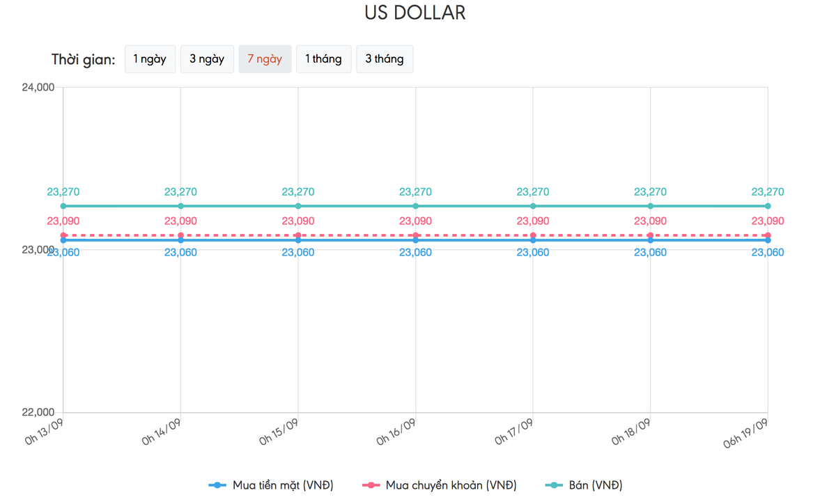Viewport: 836px width, 504px height.
Task: Click the 23,270 label above 0h 16/09
Action: [x=415, y=192]
